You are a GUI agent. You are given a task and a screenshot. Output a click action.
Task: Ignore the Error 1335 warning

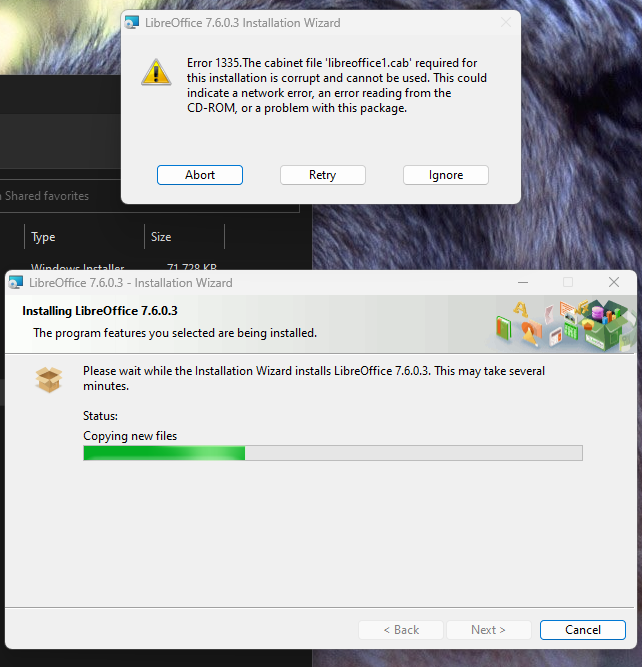445,175
